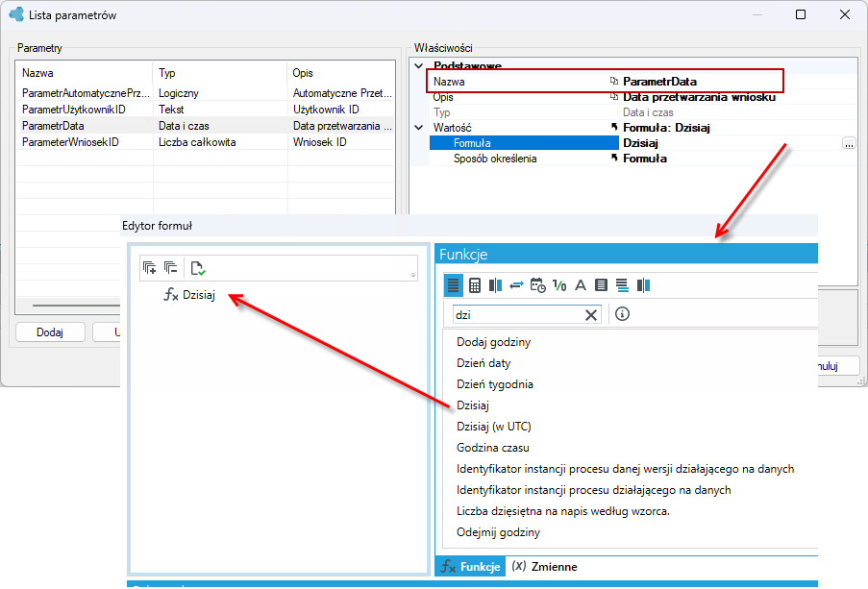Viewport: 868px width, 589px height.
Task: Show all functions with the list icon
Action: click(x=454, y=285)
